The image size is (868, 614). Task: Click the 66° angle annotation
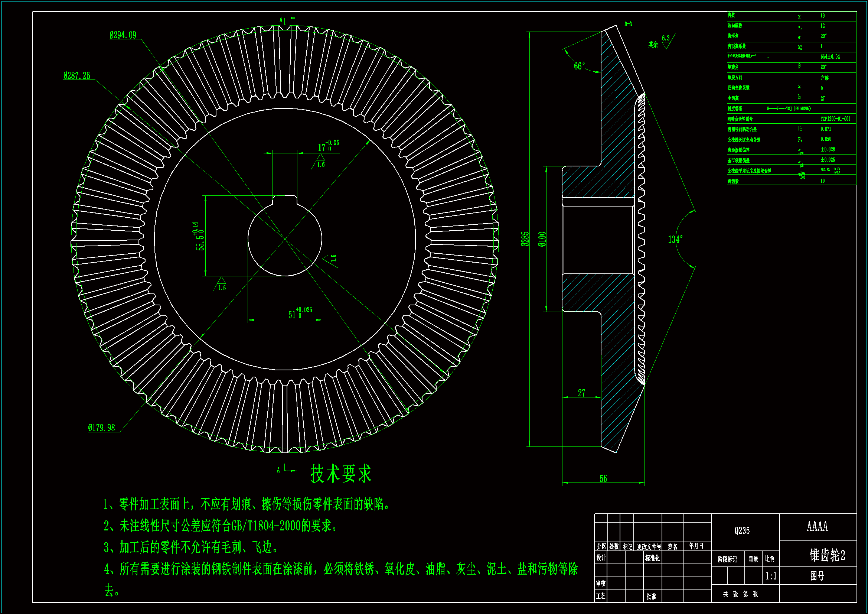(579, 66)
